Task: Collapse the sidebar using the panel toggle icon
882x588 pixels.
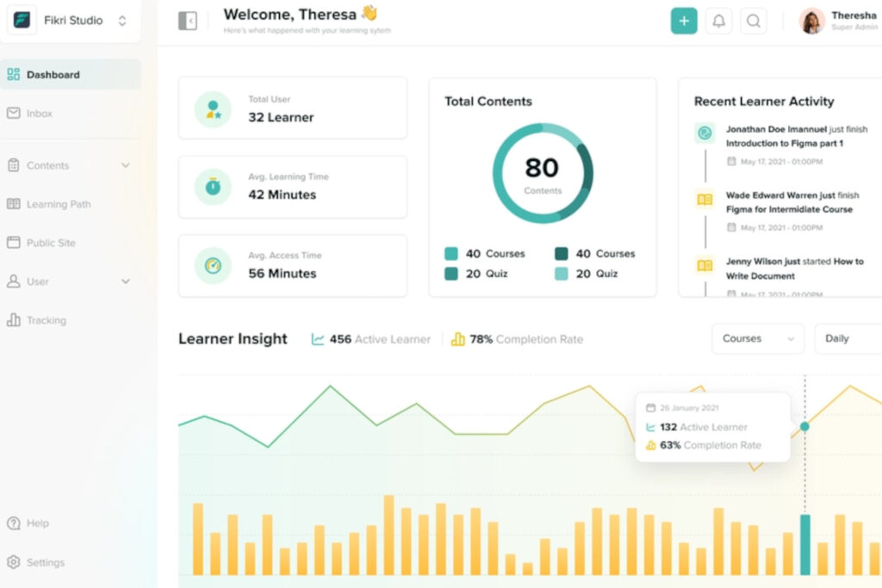Action: (x=187, y=22)
